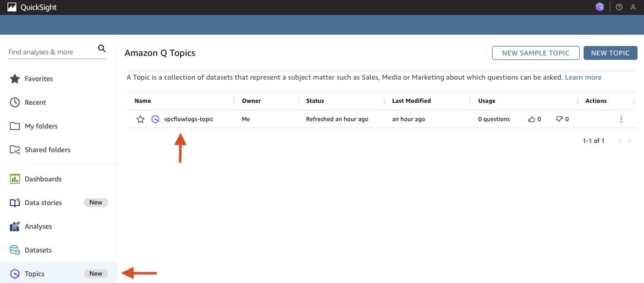Click the QuickSight logo icon
This screenshot has width=644, height=283.
pos(12,7)
